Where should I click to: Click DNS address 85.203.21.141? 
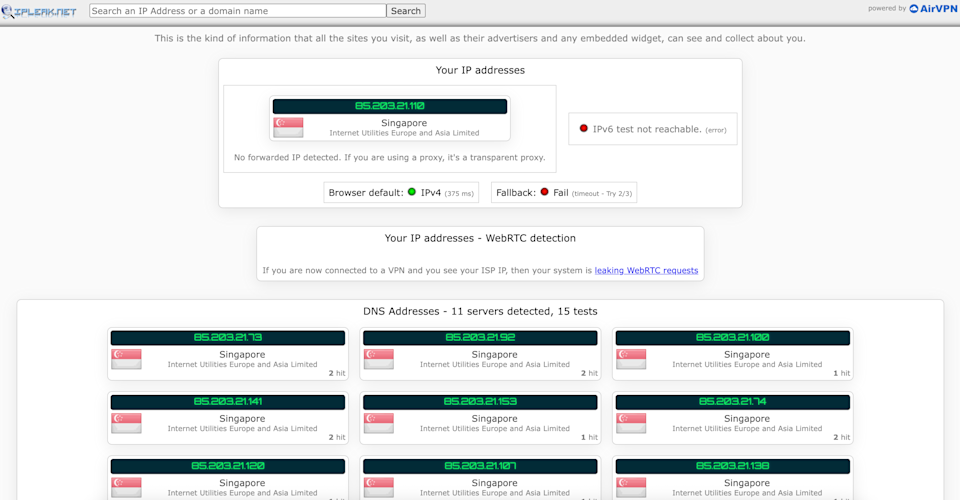coord(228,402)
